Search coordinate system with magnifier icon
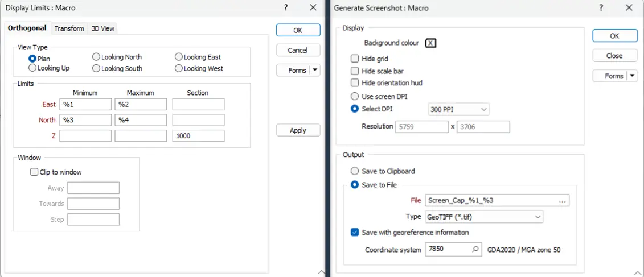 pyautogui.click(x=475, y=249)
